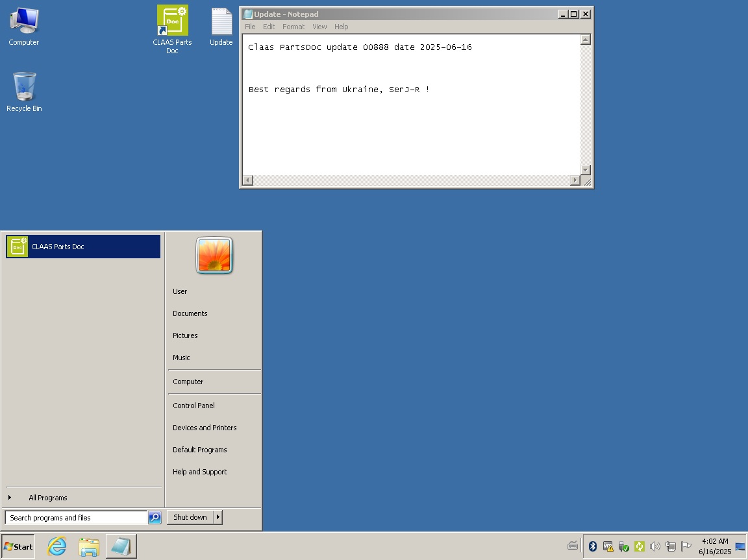Click the green update sync tray icon
Viewport: 748px width, 560px height.
point(639,546)
